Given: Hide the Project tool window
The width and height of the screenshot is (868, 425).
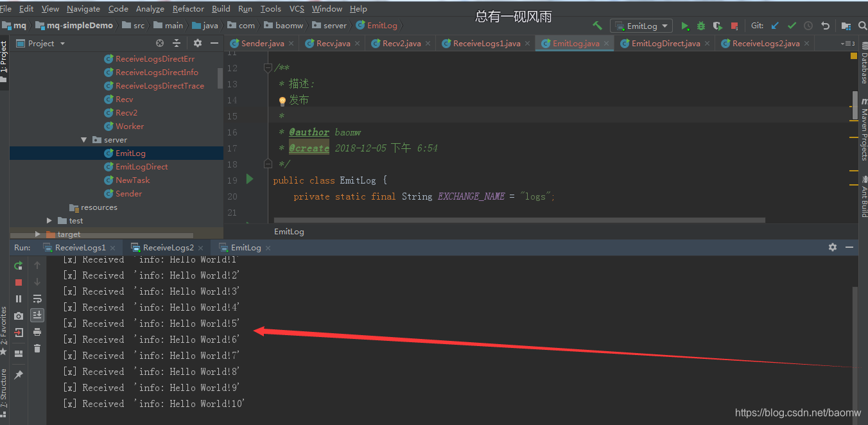Looking at the screenshot, I should [x=214, y=43].
